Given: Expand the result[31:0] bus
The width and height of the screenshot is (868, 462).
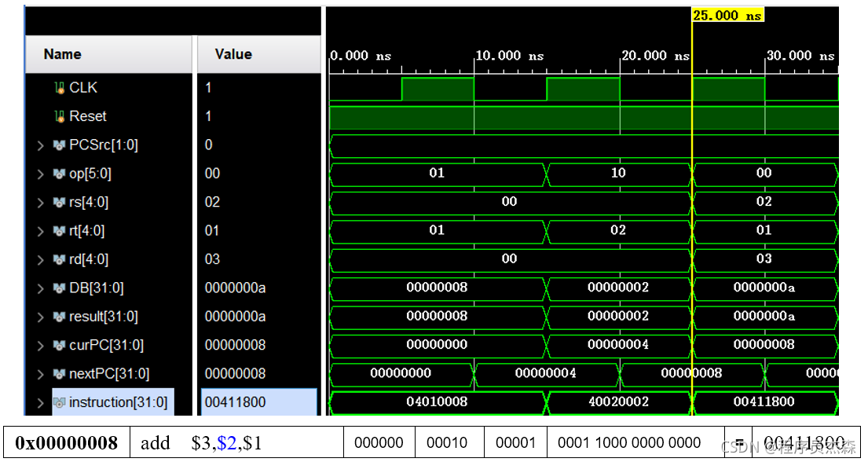Looking at the screenshot, I should pos(41,317).
